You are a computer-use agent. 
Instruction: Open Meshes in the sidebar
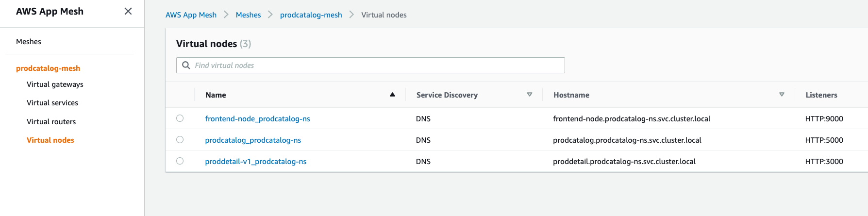click(29, 42)
